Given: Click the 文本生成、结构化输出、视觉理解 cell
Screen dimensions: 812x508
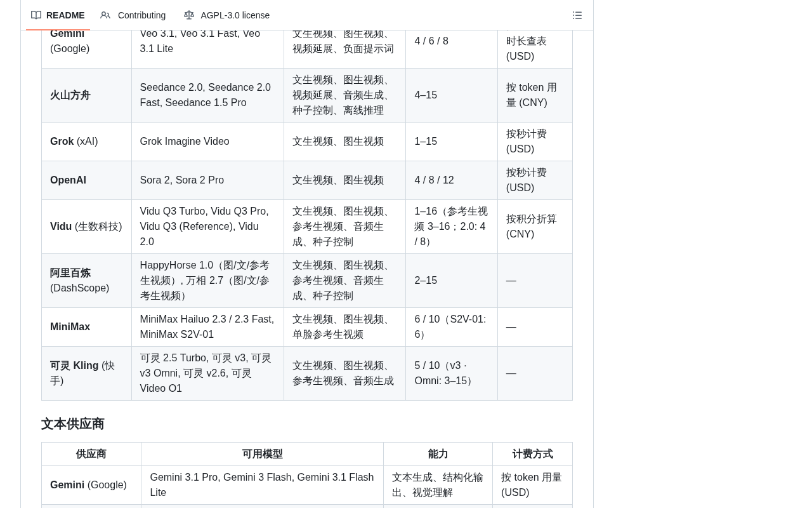Looking at the screenshot, I should click(x=438, y=485).
